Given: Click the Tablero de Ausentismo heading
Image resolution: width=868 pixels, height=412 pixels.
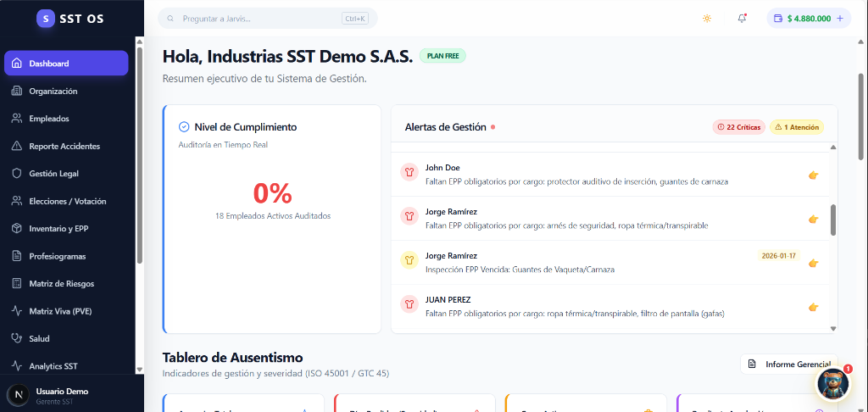Looking at the screenshot, I should [x=232, y=357].
